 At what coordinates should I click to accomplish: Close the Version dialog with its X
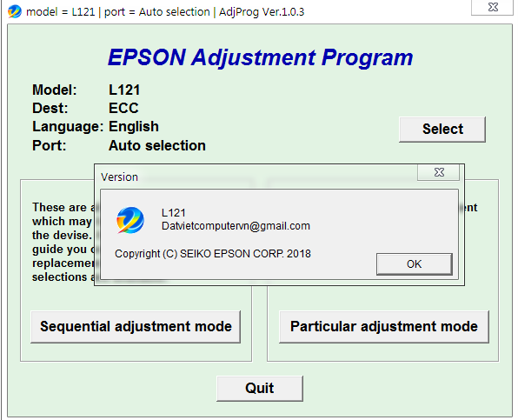click(x=439, y=172)
